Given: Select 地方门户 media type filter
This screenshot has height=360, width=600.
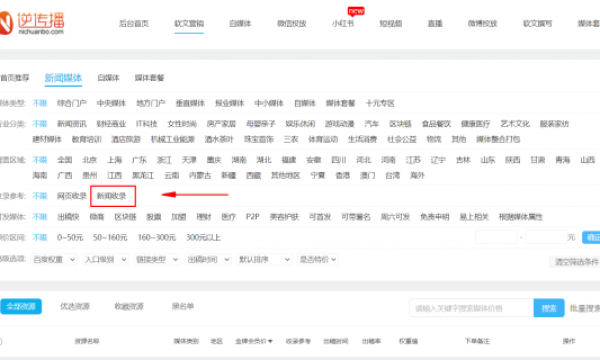Looking at the screenshot, I should (151, 103).
